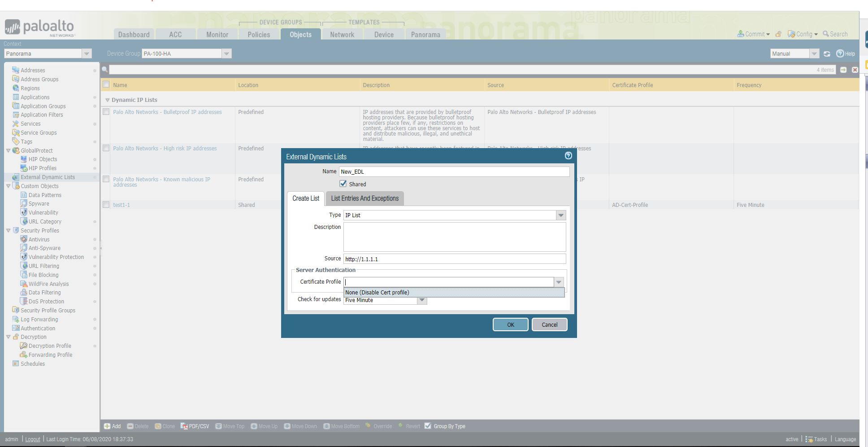Viewport: 868px width, 447px height.
Task: Click the Source input field
Action: click(454, 259)
